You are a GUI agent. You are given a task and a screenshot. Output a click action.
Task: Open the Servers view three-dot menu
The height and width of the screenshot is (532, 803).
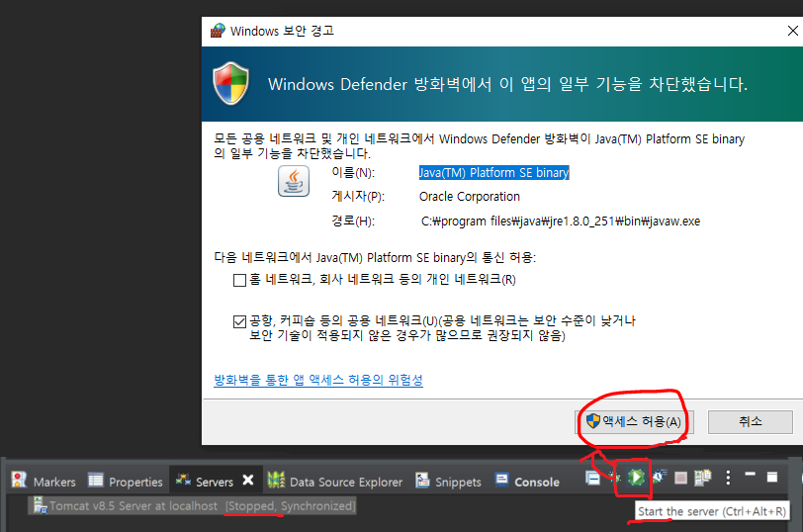coord(728,478)
